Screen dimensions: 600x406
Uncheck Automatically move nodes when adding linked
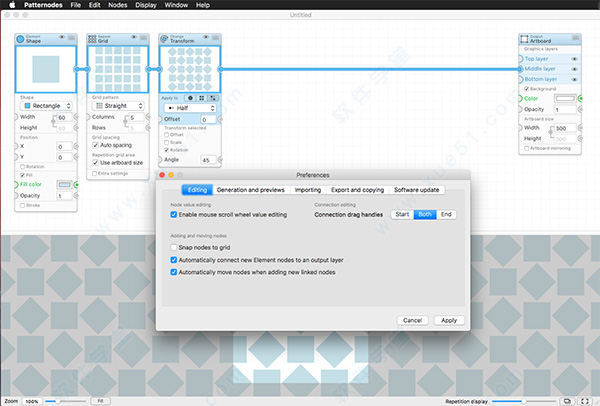[174, 272]
